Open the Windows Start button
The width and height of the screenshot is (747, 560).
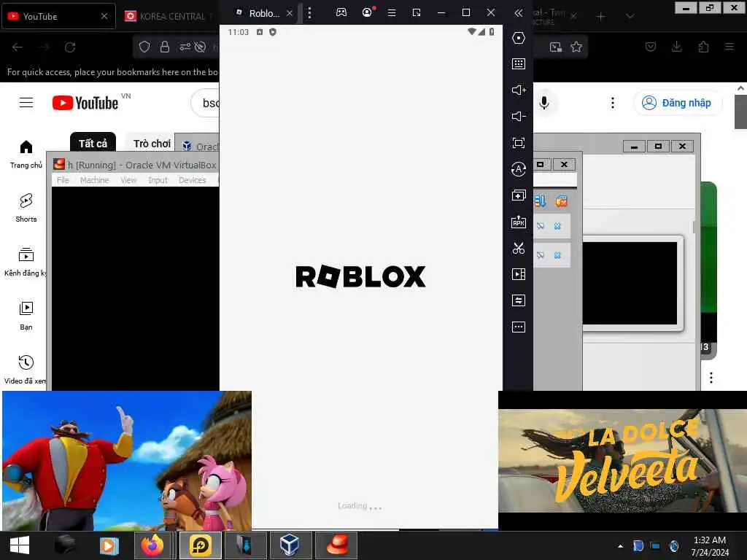tap(20, 545)
